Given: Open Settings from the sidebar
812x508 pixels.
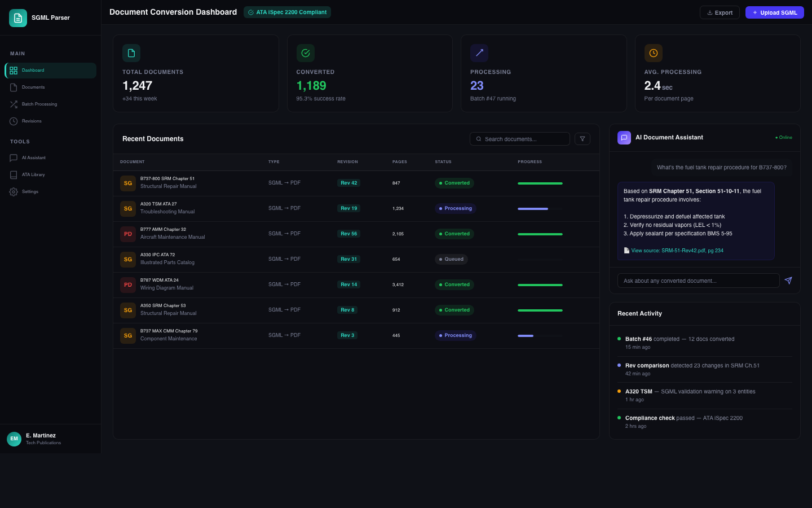Looking at the screenshot, I should tap(30, 192).
